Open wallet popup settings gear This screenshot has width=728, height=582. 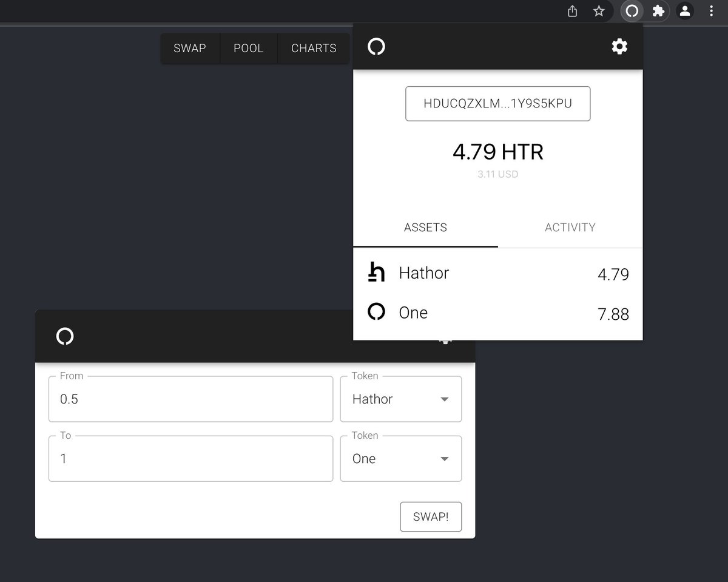619,47
